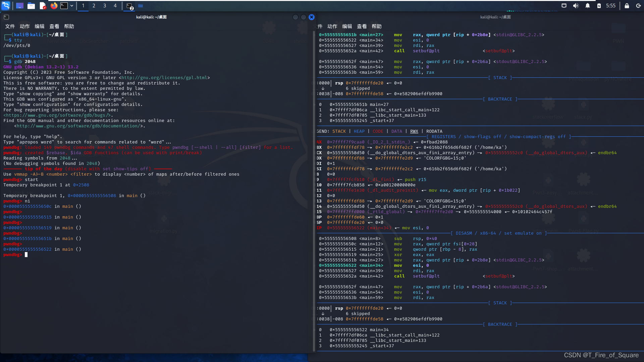Open the network connection icon
The width and height of the screenshot is (644, 362).
564,6
